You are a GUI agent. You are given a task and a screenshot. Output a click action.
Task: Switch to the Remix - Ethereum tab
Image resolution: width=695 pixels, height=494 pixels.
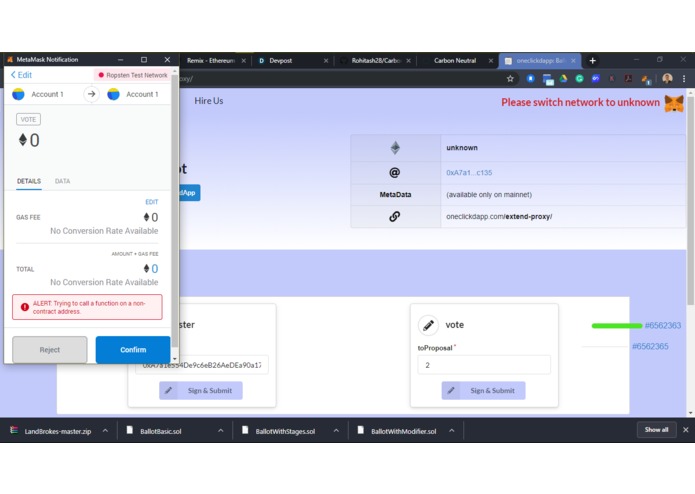tap(211, 61)
